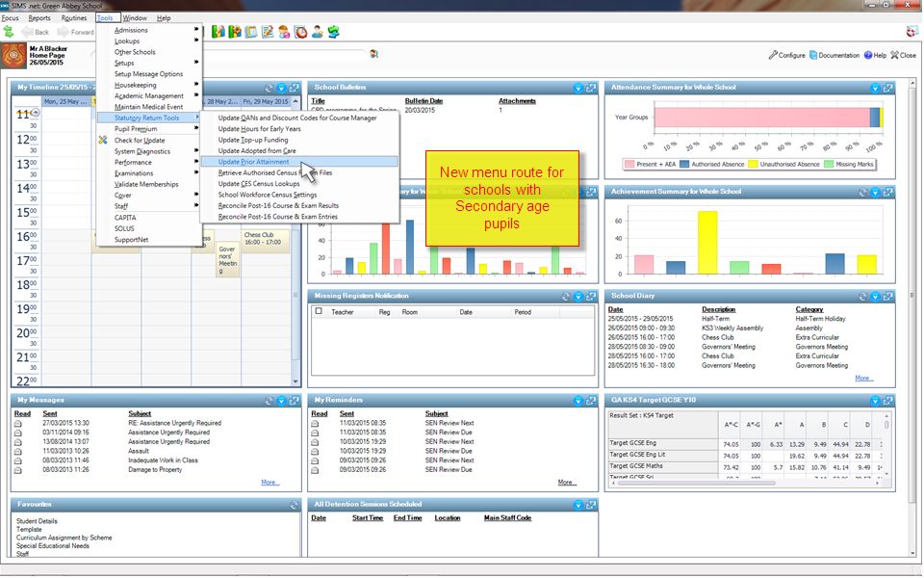
Task: Pop out the Attendance Summary panel
Action: coord(888,88)
